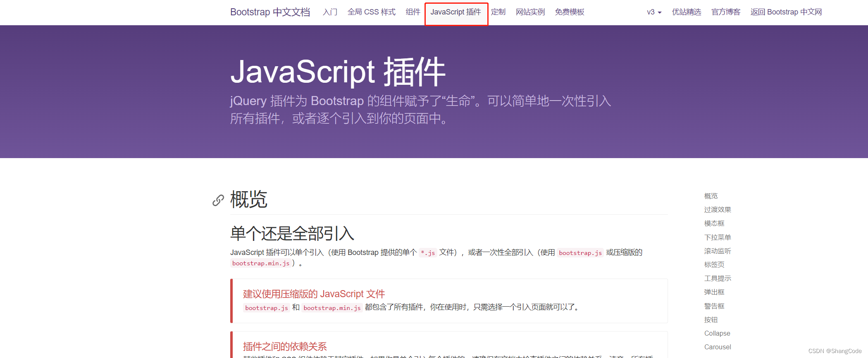The height and width of the screenshot is (358, 868).
Task: Open the 定制 nav item
Action: (x=498, y=12)
